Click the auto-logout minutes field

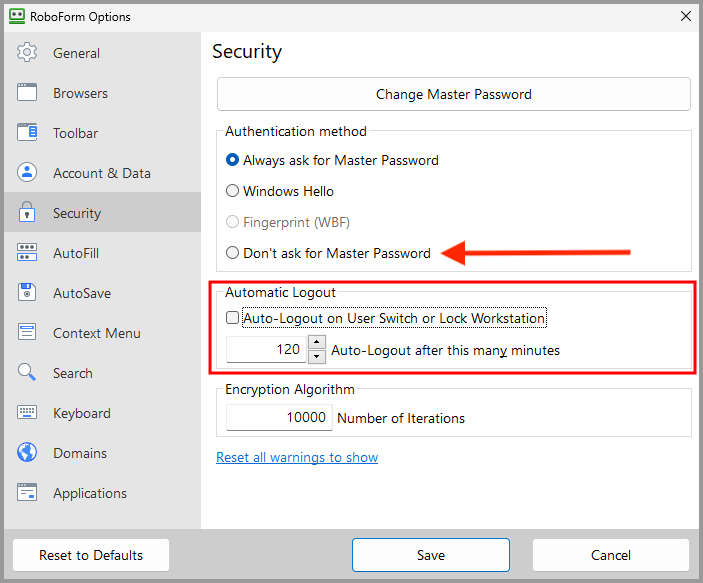coord(266,349)
